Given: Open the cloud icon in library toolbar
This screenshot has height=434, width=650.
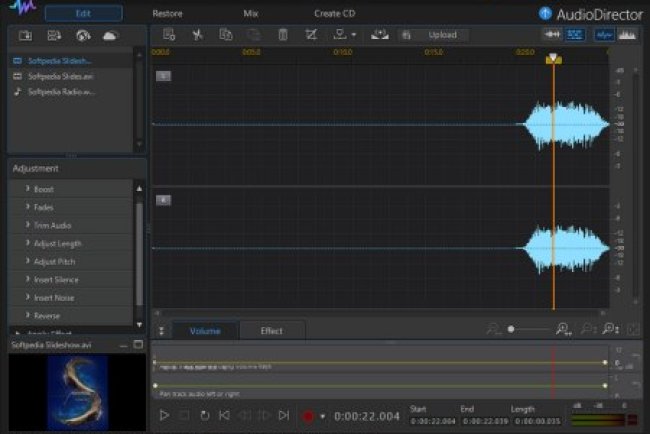Looking at the screenshot, I should coord(110,36).
